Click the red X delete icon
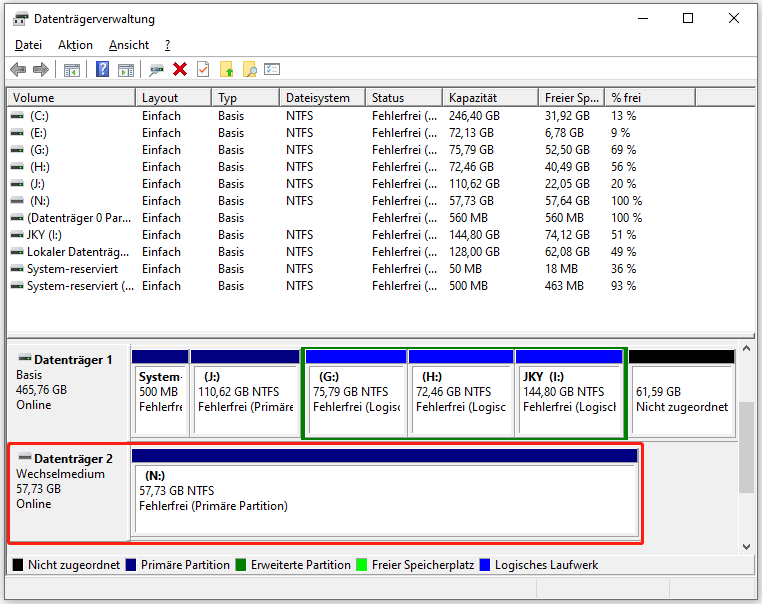This screenshot has height=604, width=762. coord(180,69)
